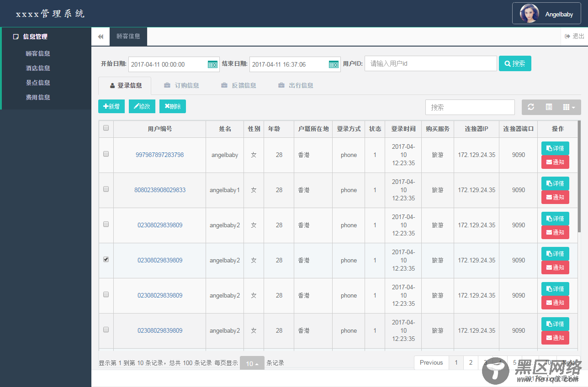Click the 新增 button with plus icon
Viewport: 588px width, 387px height.
tap(111, 106)
